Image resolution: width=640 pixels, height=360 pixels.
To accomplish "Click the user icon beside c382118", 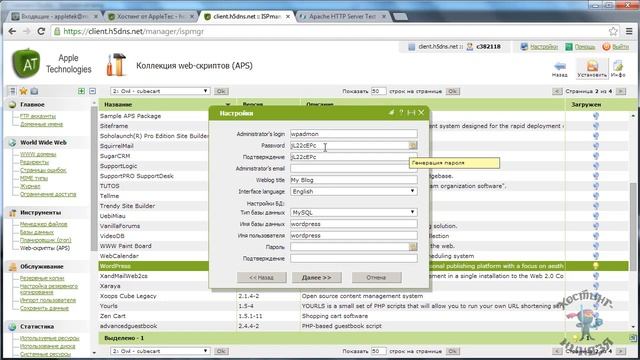I will coord(470,47).
